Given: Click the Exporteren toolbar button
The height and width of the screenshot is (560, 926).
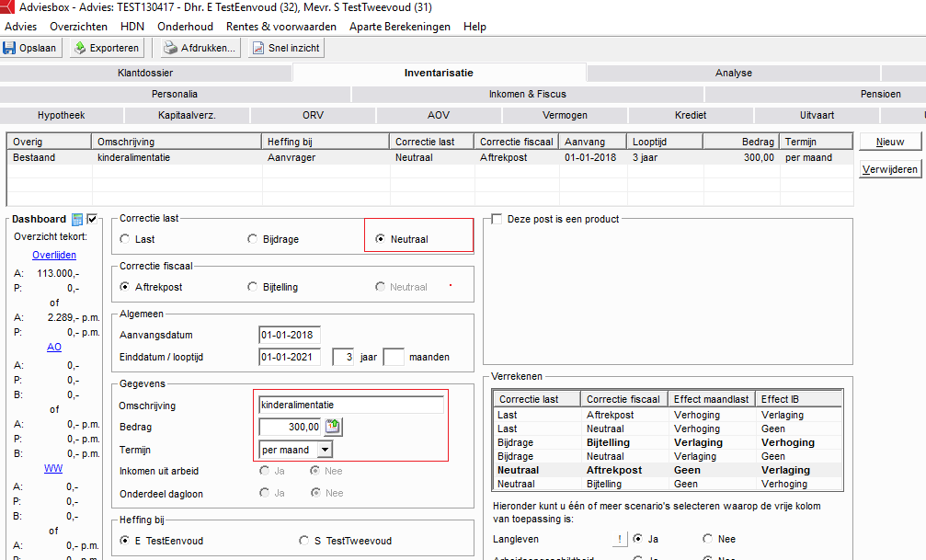Looking at the screenshot, I should point(107,48).
